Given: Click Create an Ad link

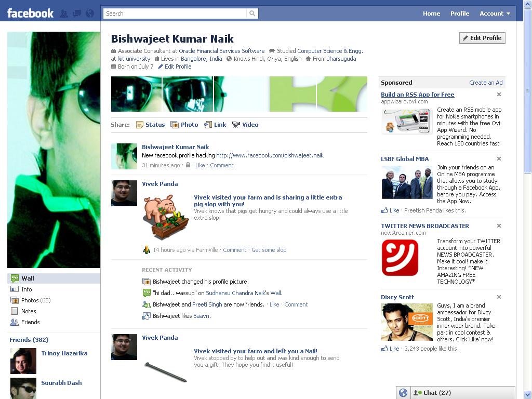Looking at the screenshot, I should 486,83.
